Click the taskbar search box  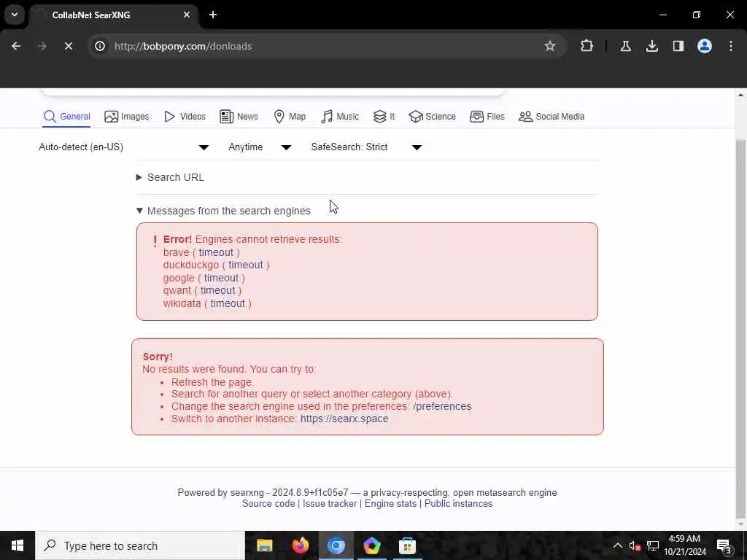(140, 545)
